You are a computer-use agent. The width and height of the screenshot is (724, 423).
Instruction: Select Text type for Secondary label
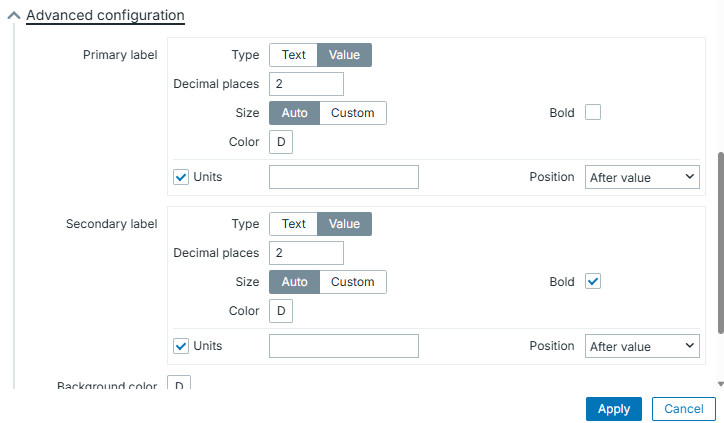coord(294,224)
